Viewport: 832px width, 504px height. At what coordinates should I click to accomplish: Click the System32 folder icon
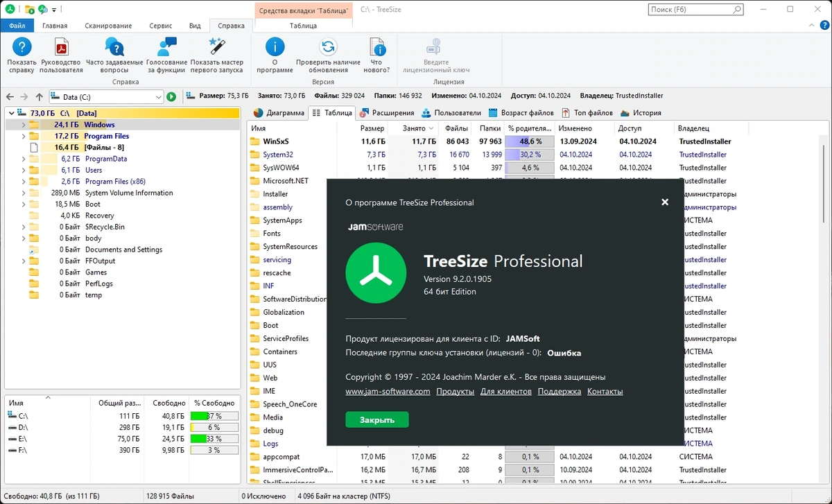point(254,155)
